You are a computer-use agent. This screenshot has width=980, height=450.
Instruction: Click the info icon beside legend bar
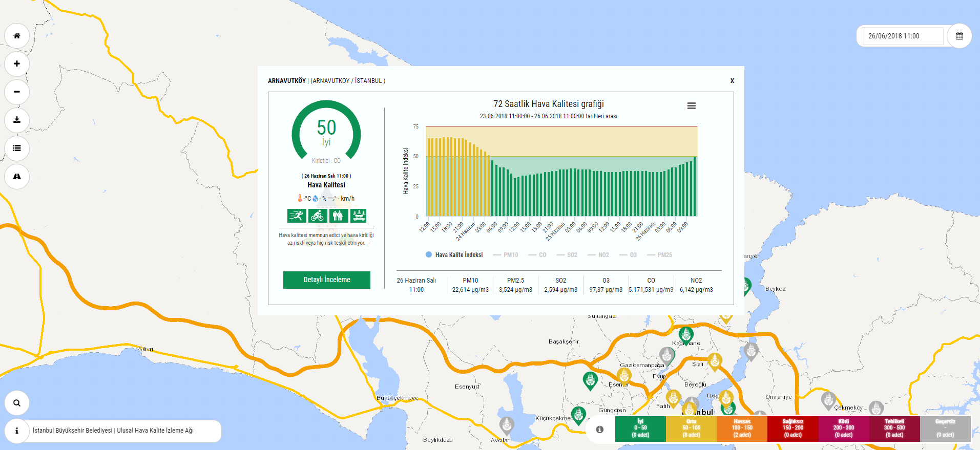coord(599,430)
